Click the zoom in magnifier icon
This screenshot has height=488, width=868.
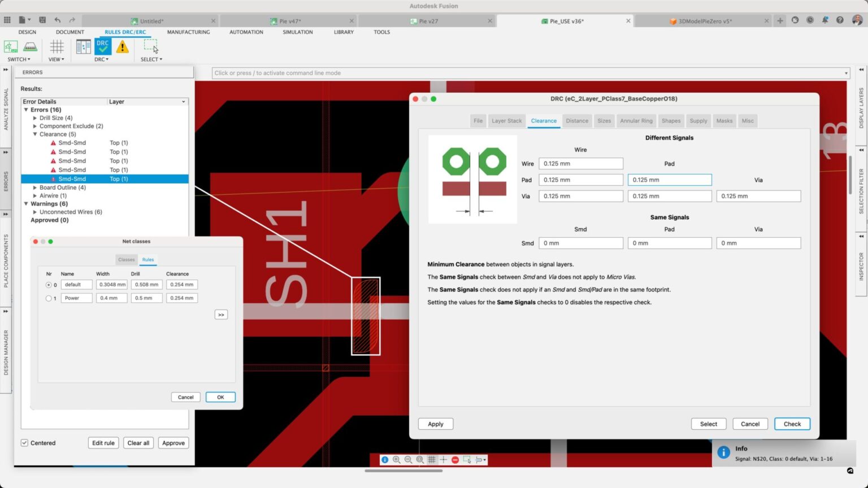point(397,460)
